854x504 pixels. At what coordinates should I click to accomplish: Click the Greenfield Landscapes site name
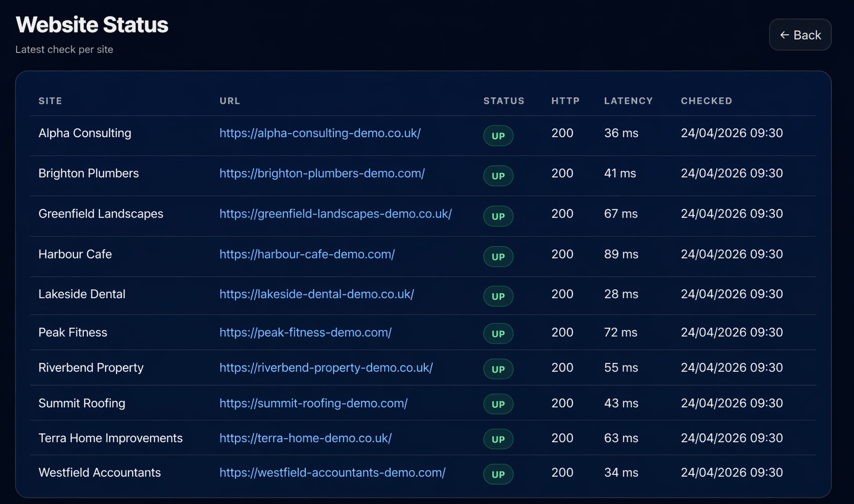point(101,214)
